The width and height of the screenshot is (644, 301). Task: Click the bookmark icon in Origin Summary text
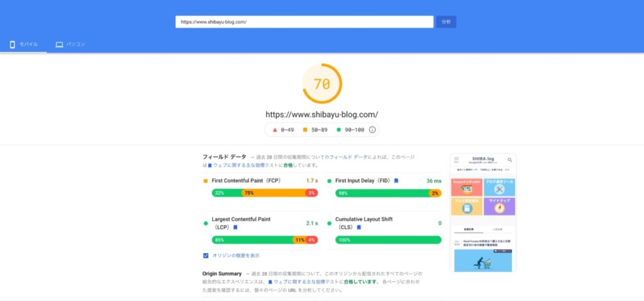tap(270, 282)
